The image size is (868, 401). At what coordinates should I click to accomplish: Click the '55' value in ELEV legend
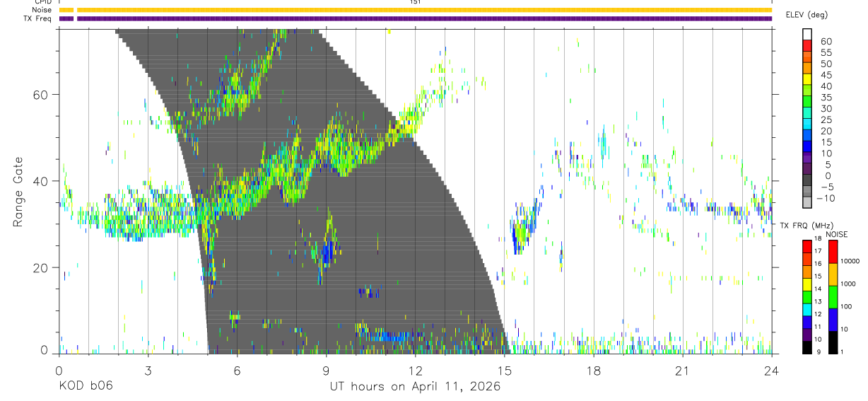825,52
